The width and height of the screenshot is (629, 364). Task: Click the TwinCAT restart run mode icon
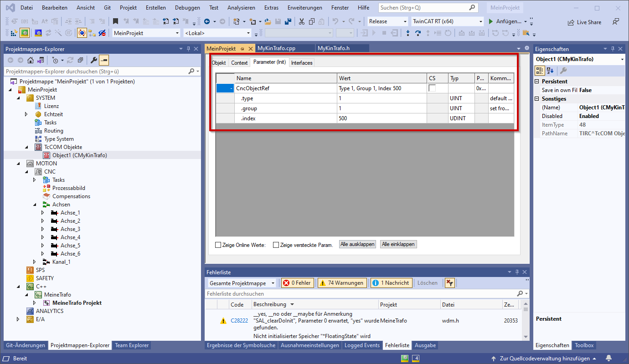pyautogui.click(x=25, y=33)
